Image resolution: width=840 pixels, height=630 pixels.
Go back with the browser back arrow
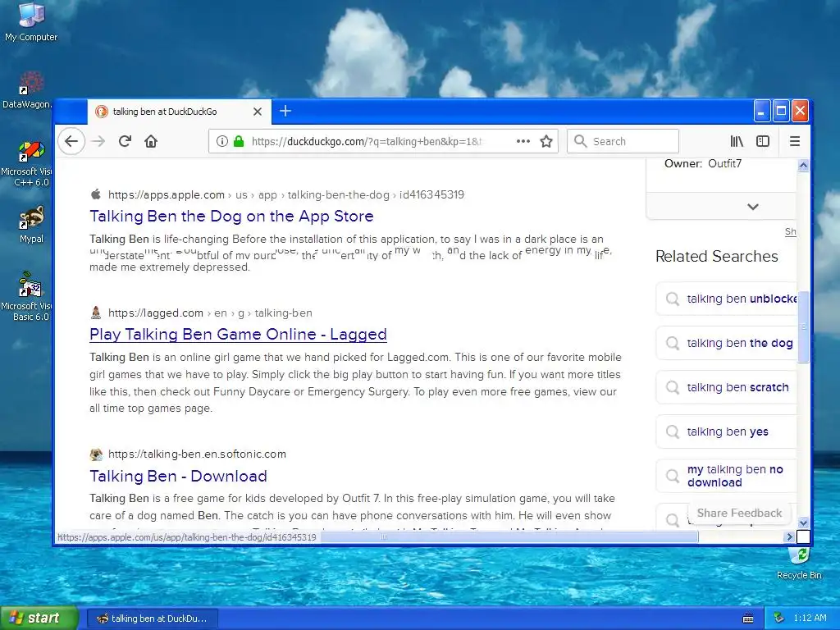click(x=71, y=141)
